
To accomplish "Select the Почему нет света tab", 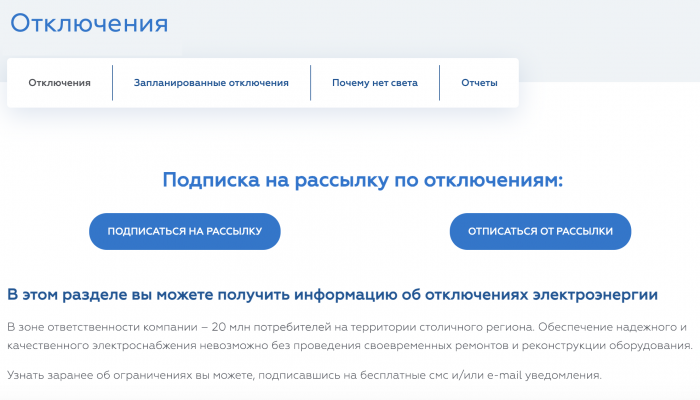I will [375, 83].
